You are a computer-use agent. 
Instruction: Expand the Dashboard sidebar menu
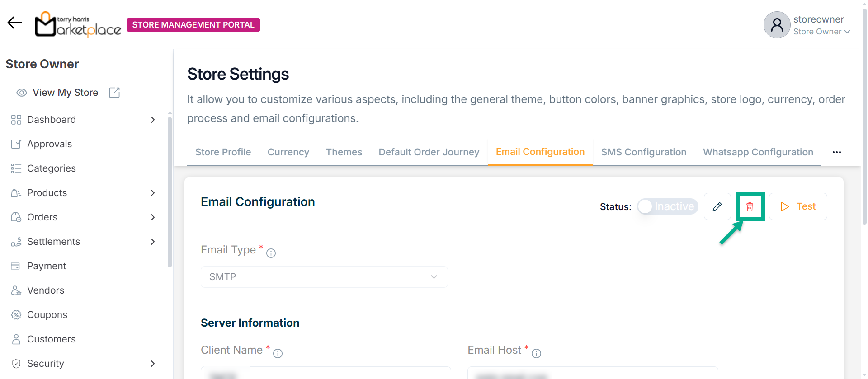coord(153,120)
